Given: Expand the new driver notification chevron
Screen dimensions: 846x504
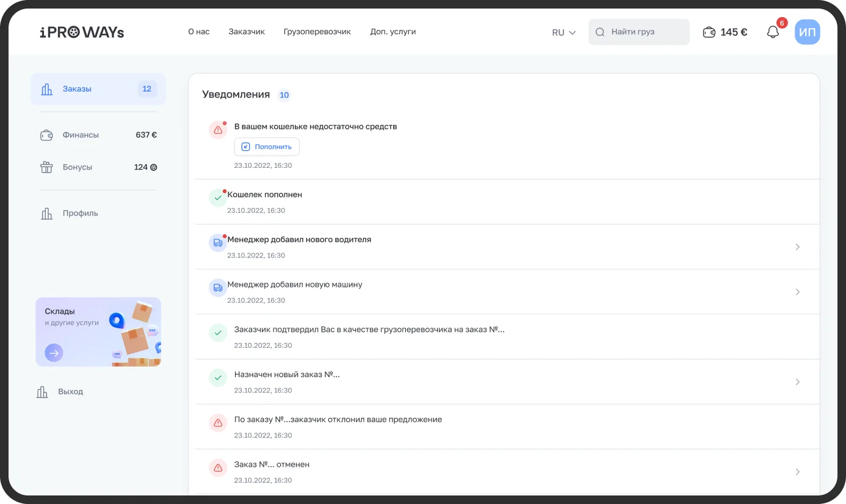Looking at the screenshot, I should tap(797, 247).
